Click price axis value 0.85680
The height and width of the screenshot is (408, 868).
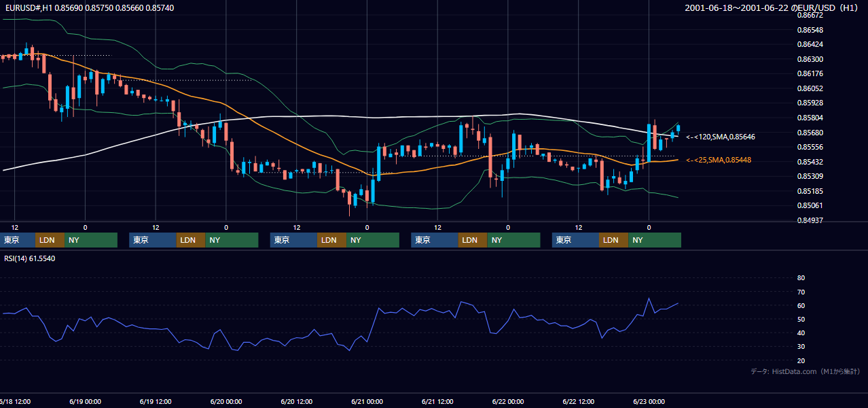point(810,133)
